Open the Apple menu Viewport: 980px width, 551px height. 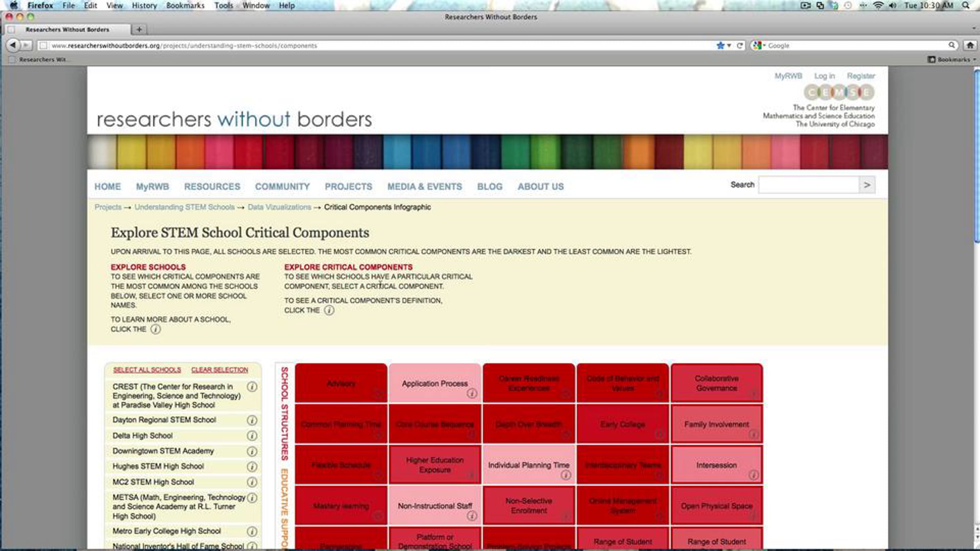coord(14,5)
